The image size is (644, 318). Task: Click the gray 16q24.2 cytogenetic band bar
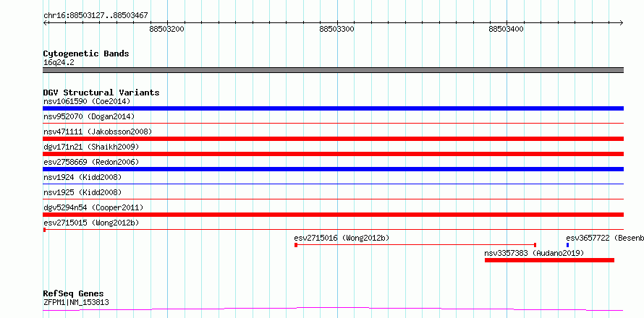pyautogui.click(x=333, y=70)
